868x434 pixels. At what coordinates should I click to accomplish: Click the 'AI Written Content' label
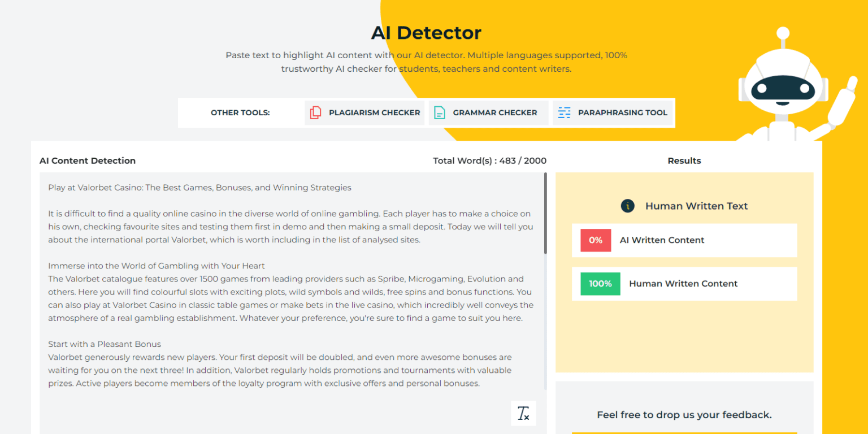click(662, 240)
